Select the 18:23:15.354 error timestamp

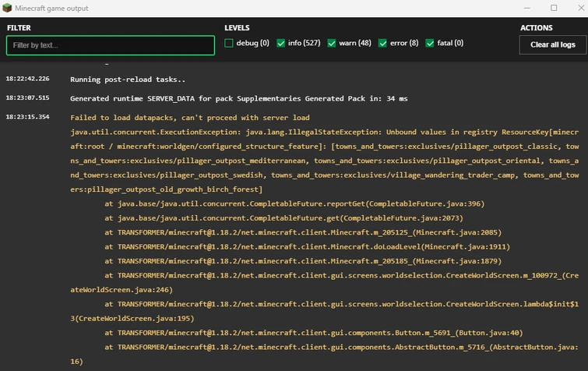coord(27,117)
